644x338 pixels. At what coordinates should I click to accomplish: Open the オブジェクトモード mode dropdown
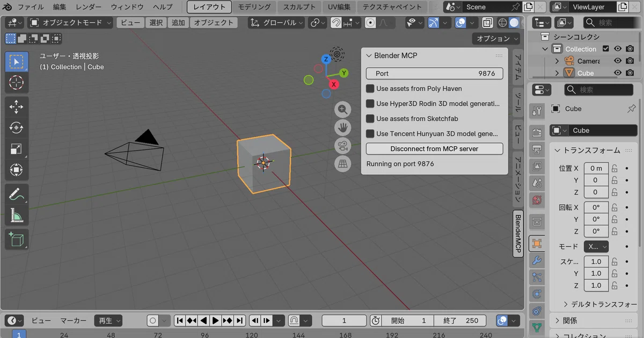[x=70, y=23]
